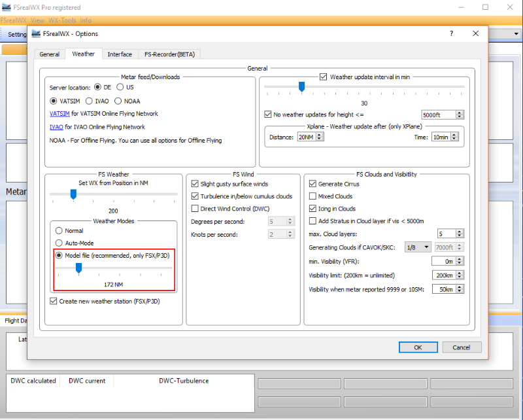Enable Mixed Clouds checkbox
This screenshot has height=420, width=523.
point(312,196)
